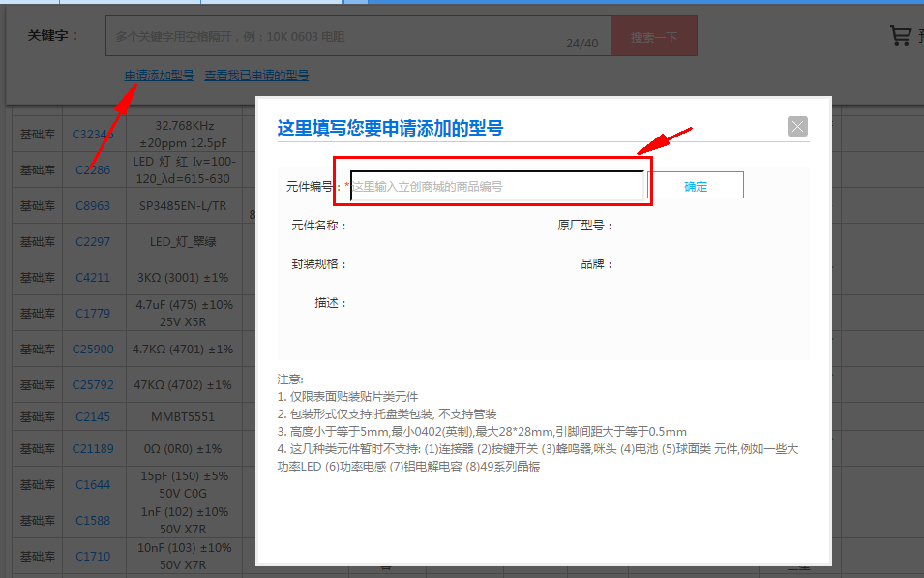Open component C25792 47KΩ link
The image size is (924, 578).
[x=94, y=384]
